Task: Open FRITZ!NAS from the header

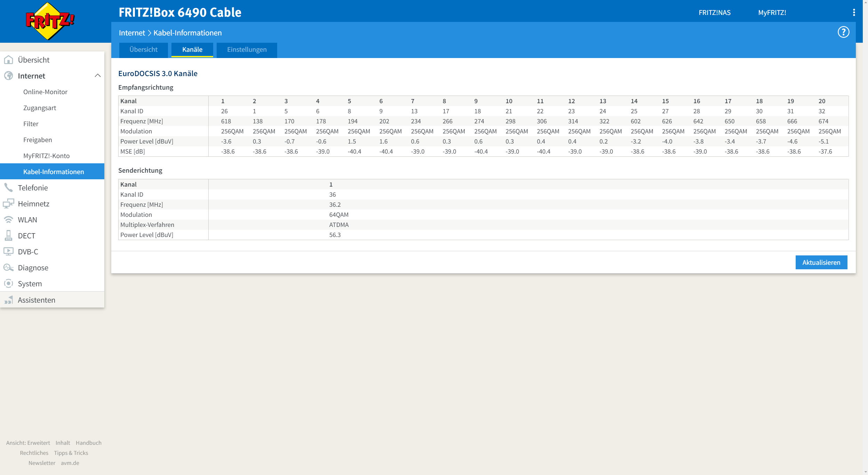Action: click(715, 13)
